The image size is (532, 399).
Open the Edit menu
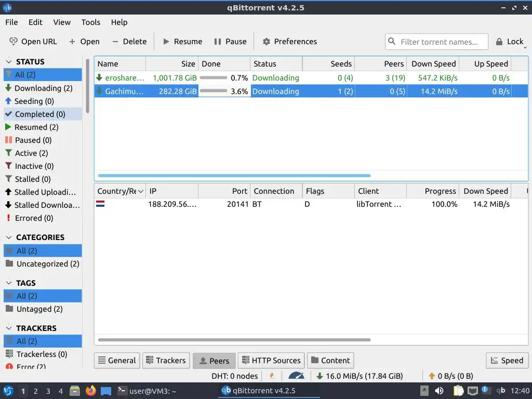pyautogui.click(x=35, y=22)
